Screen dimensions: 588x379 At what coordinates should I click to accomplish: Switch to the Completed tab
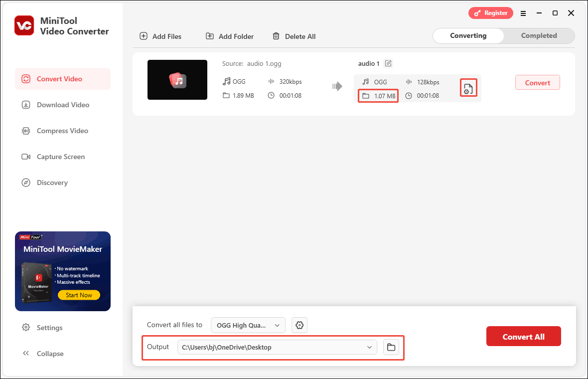tap(539, 35)
